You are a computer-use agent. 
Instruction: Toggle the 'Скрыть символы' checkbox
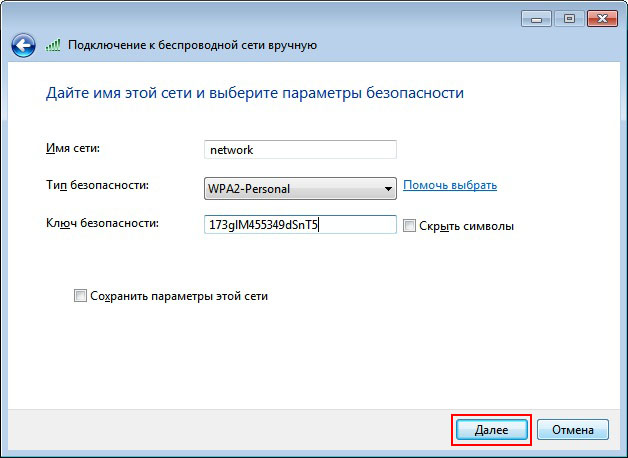click(410, 226)
